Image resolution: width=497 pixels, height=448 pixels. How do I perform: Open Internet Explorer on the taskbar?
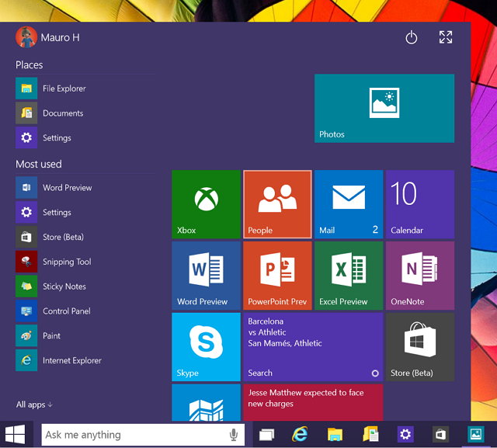click(x=300, y=434)
